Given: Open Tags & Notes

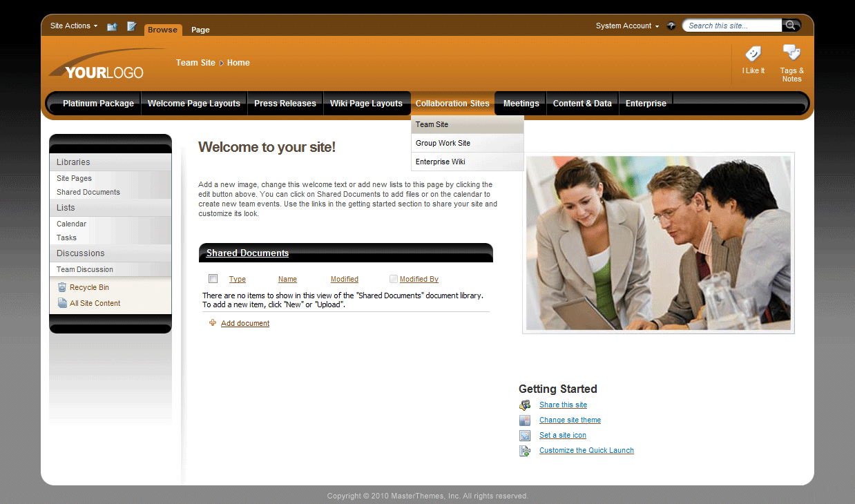Looking at the screenshot, I should click(x=791, y=52).
